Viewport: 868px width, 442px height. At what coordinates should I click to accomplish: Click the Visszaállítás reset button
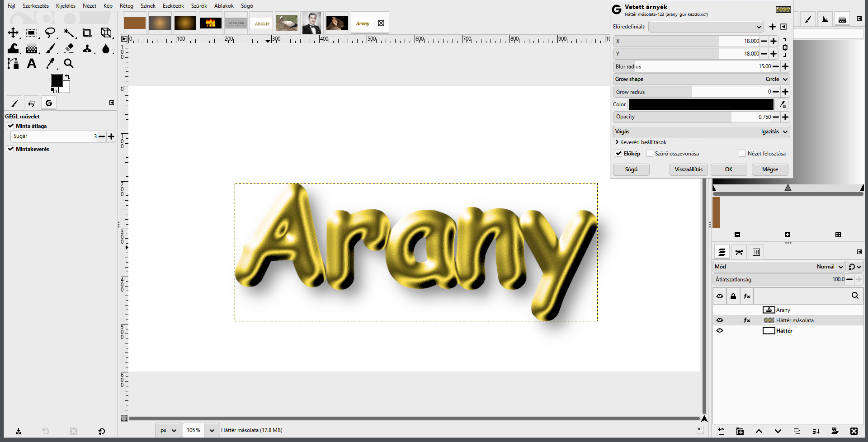[689, 169]
